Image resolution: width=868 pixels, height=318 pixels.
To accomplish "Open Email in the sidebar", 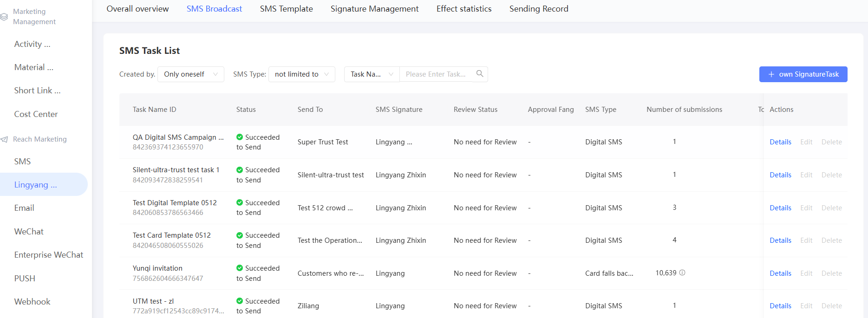I will (x=24, y=208).
